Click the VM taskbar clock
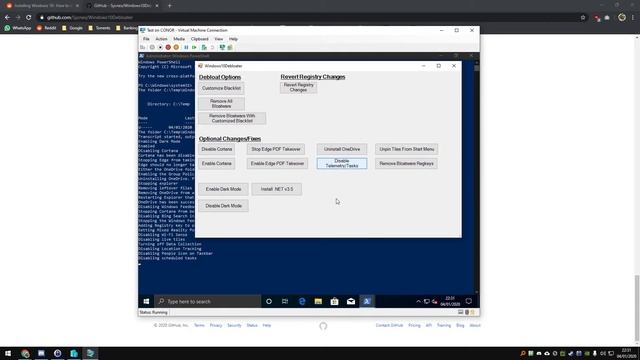 (x=450, y=302)
